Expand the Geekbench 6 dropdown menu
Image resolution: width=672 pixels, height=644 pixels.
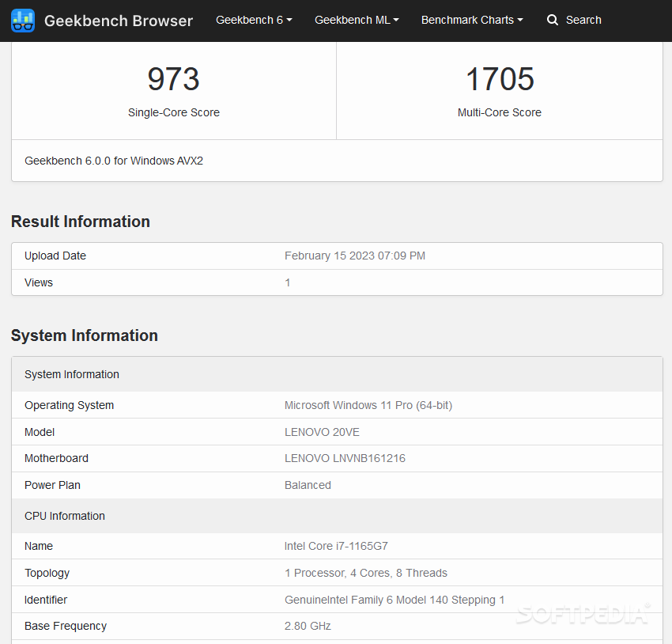(254, 20)
